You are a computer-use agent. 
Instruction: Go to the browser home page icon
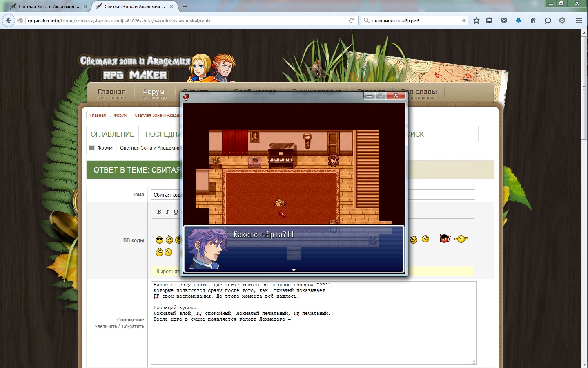click(533, 20)
